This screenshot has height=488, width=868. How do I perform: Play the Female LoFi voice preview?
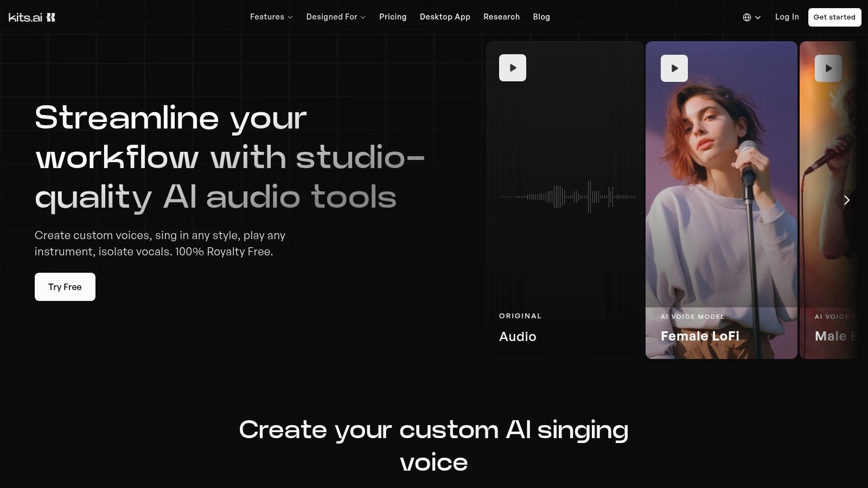point(674,68)
